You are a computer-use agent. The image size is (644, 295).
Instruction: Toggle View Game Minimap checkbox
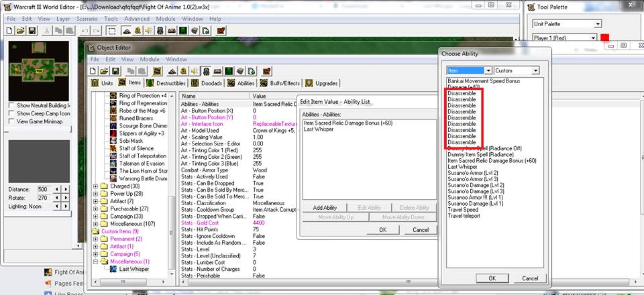(x=11, y=121)
